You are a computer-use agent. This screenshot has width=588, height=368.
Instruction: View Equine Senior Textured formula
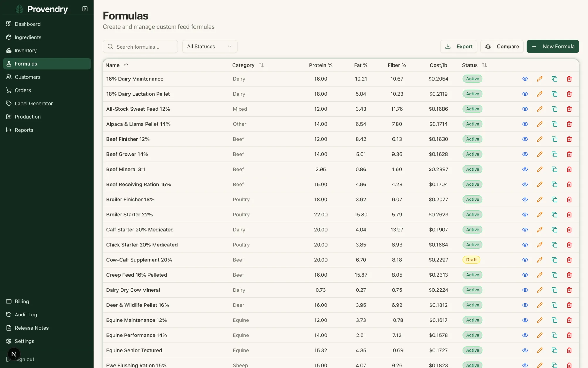coord(525,350)
